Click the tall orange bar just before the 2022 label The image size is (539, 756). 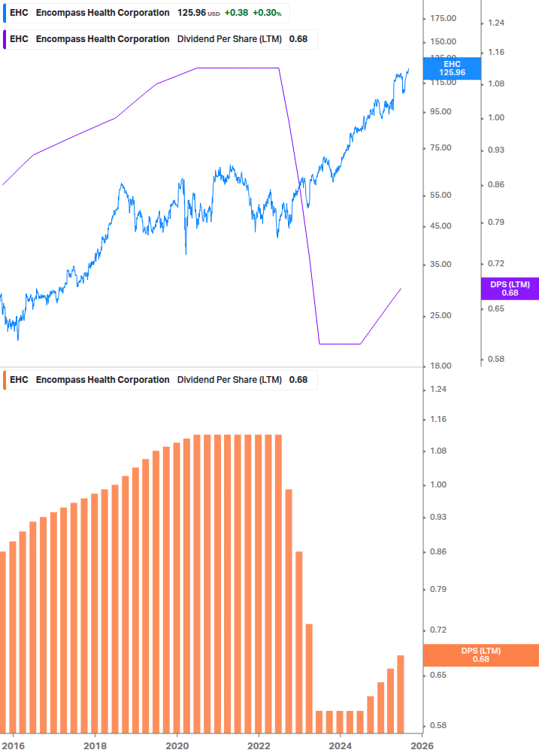[x=247, y=584]
